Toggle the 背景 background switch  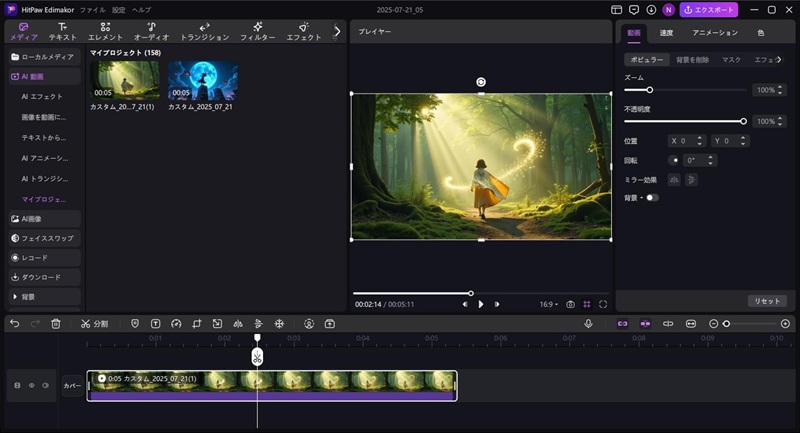pos(652,198)
